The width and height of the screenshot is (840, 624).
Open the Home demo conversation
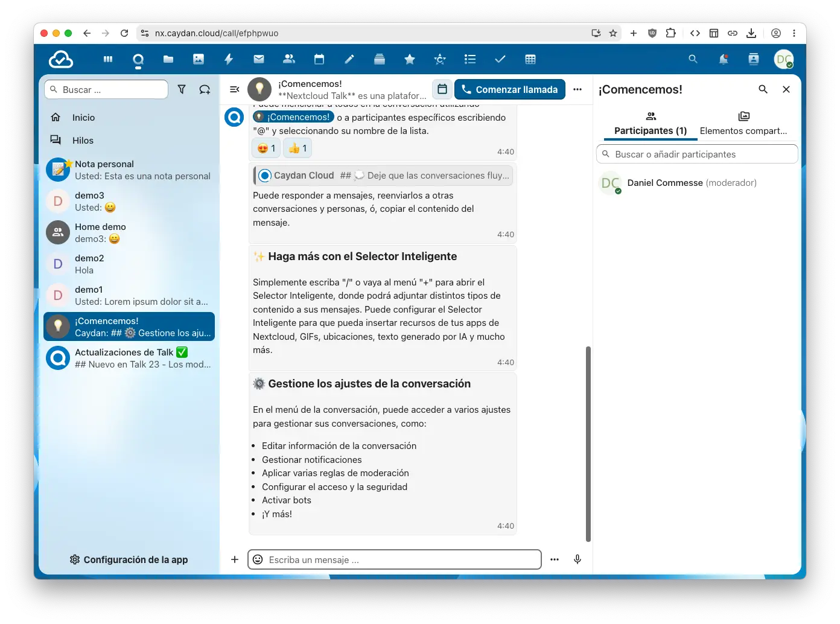click(129, 233)
